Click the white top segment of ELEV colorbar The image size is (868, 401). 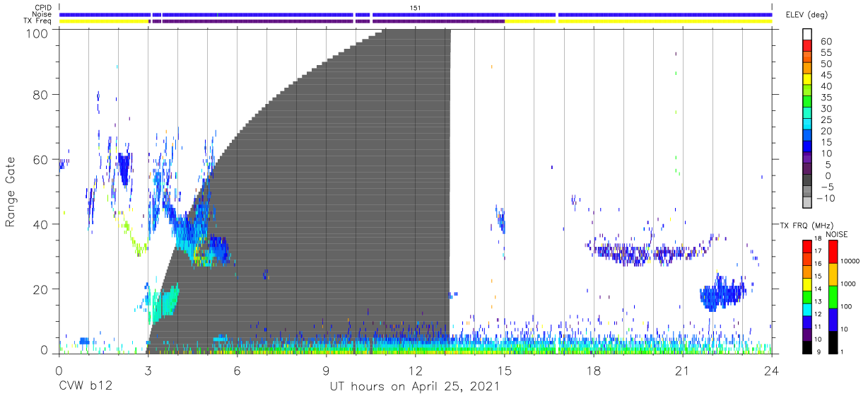[809, 35]
